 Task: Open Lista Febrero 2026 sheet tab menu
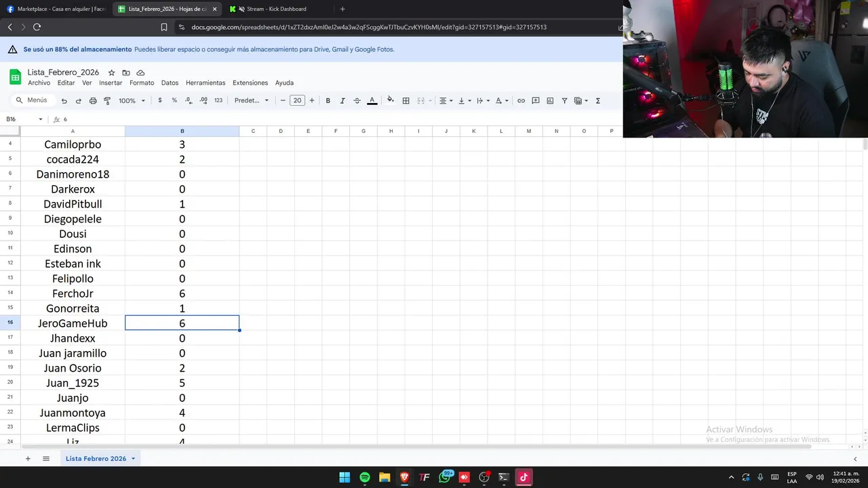click(133, 459)
